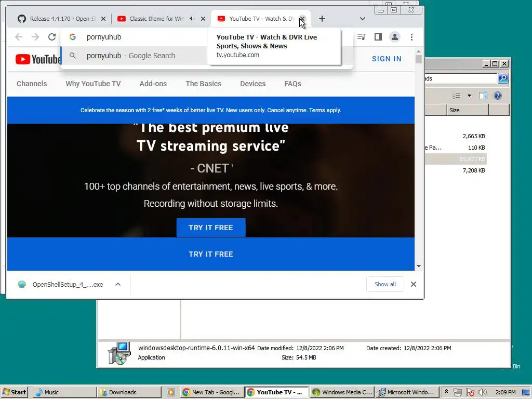Go forward in Chrome navigation
This screenshot has height=399, width=532.
pos(35,37)
